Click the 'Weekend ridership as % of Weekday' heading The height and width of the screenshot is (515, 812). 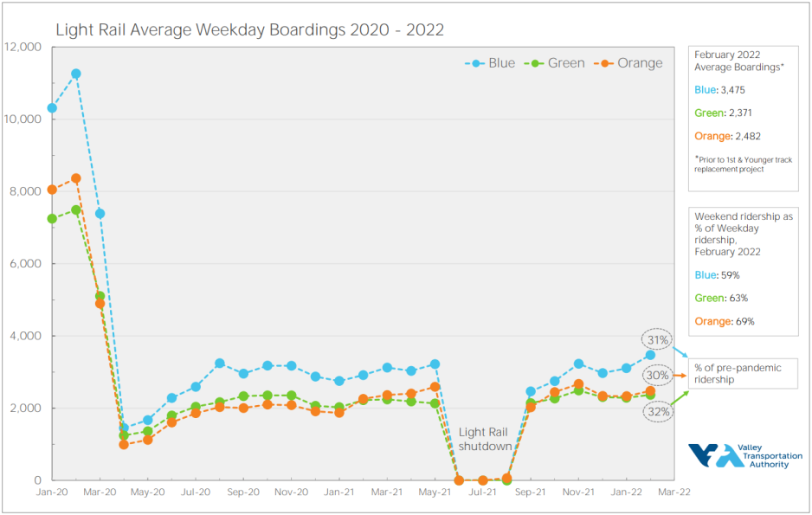tap(744, 234)
